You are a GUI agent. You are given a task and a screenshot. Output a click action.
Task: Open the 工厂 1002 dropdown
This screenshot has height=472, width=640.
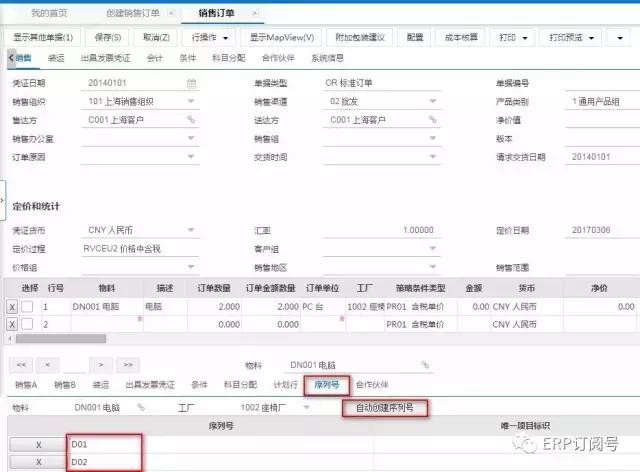click(307, 407)
